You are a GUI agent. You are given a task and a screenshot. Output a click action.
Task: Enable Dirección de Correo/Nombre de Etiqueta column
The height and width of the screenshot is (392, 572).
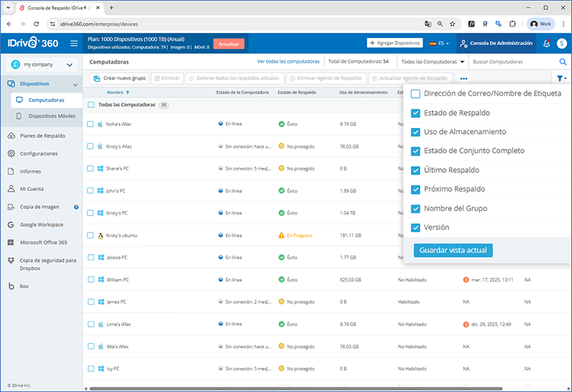tap(415, 94)
